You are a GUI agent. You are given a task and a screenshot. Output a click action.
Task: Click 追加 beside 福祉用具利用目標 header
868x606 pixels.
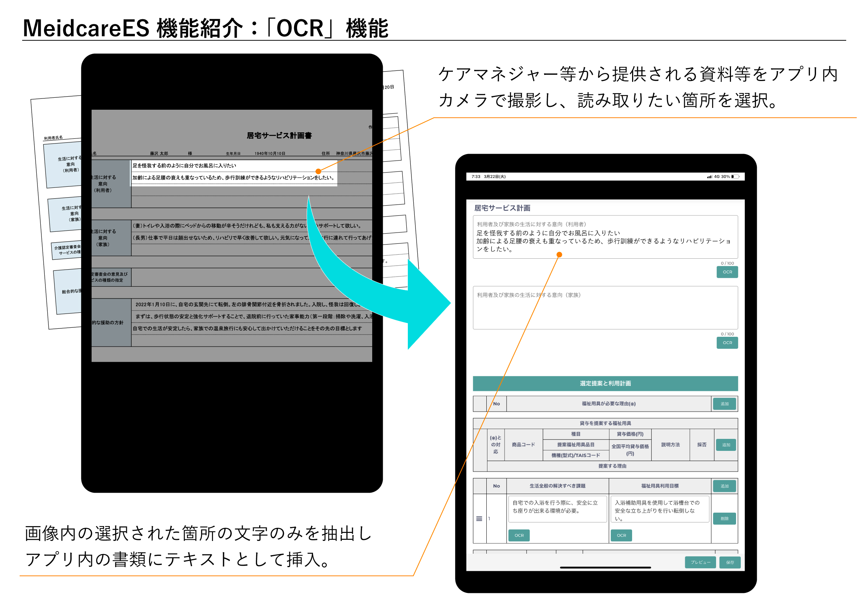pos(724,486)
